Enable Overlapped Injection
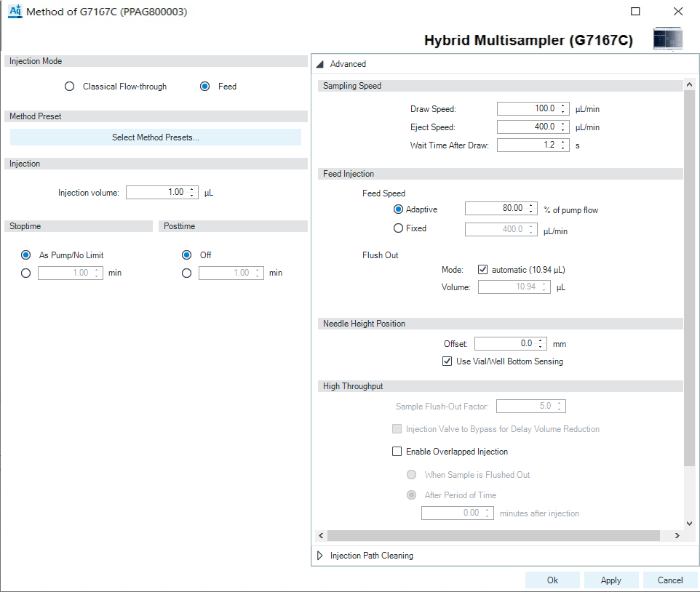Image resolution: width=700 pixels, height=592 pixels. click(x=397, y=451)
